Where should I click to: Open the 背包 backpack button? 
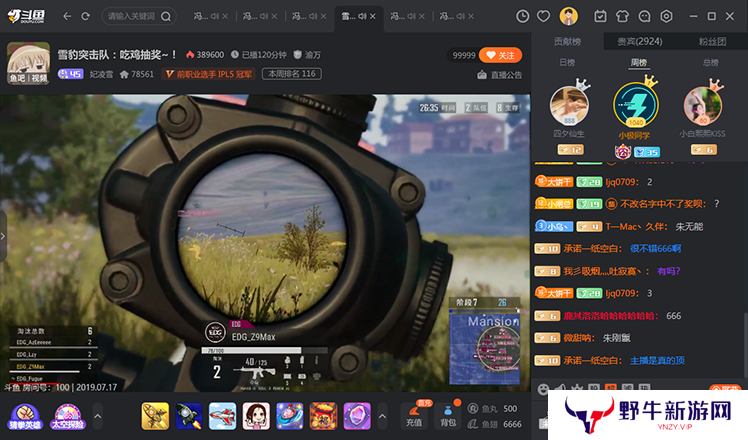447,416
